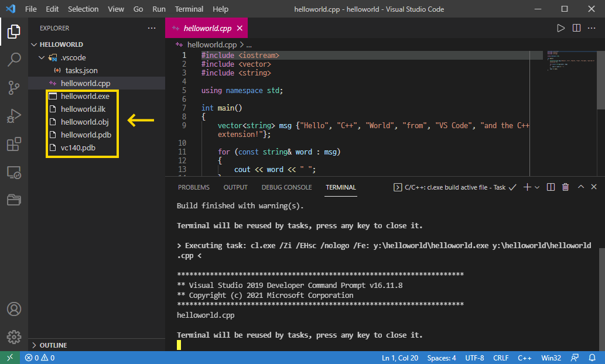Select helloworld.exe in the explorer
The width and height of the screenshot is (605, 364).
point(97,96)
